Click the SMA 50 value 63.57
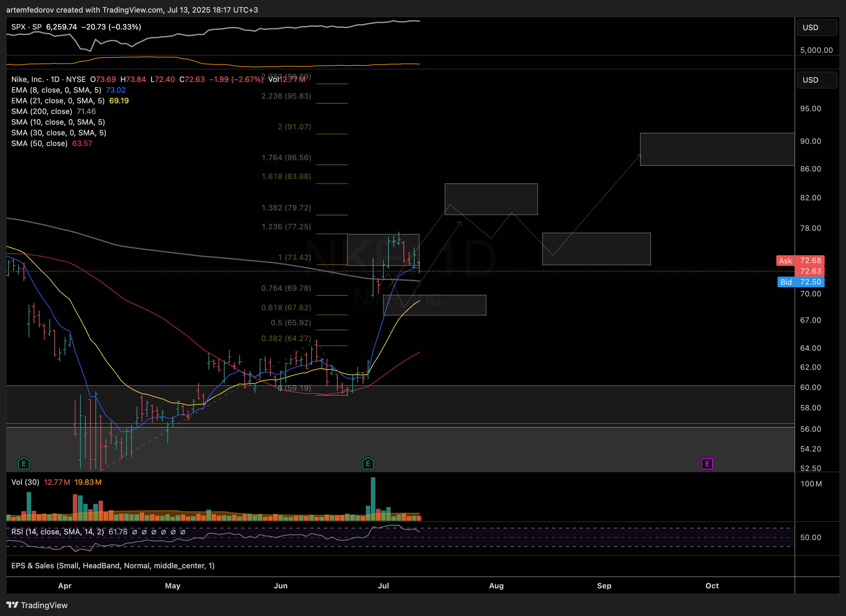This screenshot has width=846, height=616. (x=82, y=143)
